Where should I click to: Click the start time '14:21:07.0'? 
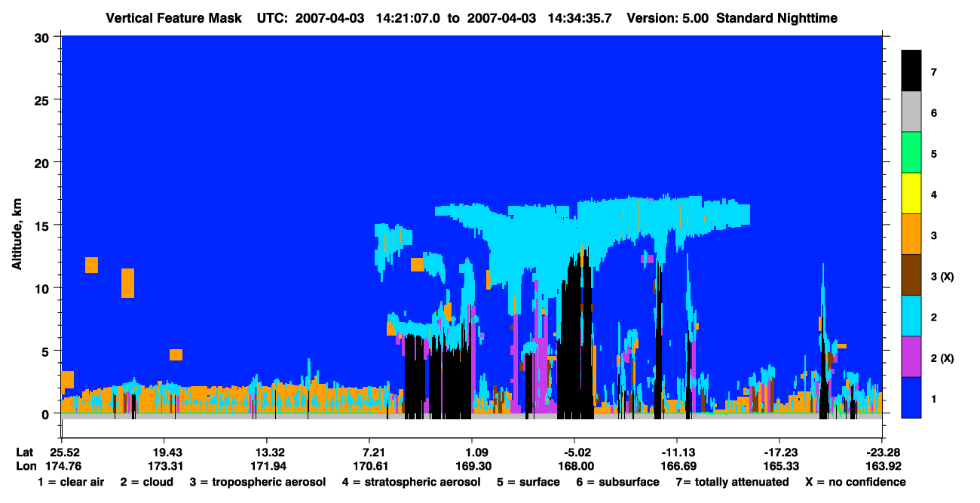409,17
